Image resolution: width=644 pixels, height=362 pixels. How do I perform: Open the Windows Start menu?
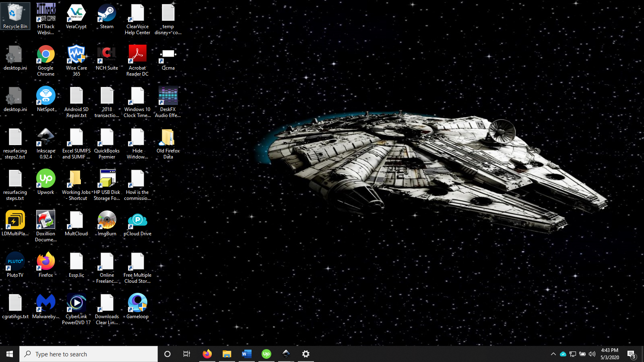[10, 354]
